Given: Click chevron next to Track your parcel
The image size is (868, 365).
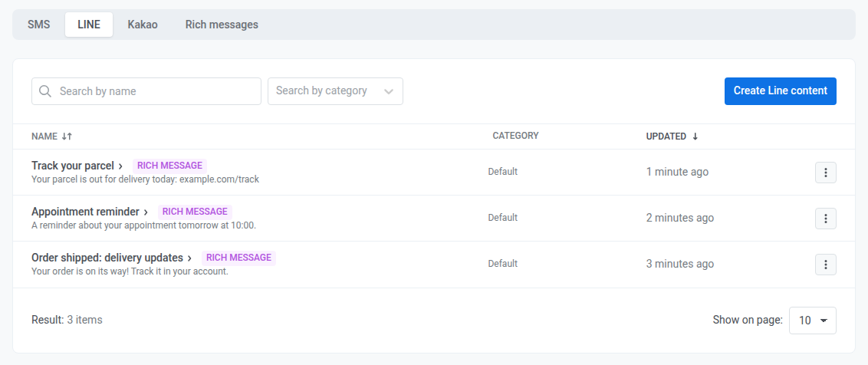Looking at the screenshot, I should tap(120, 166).
